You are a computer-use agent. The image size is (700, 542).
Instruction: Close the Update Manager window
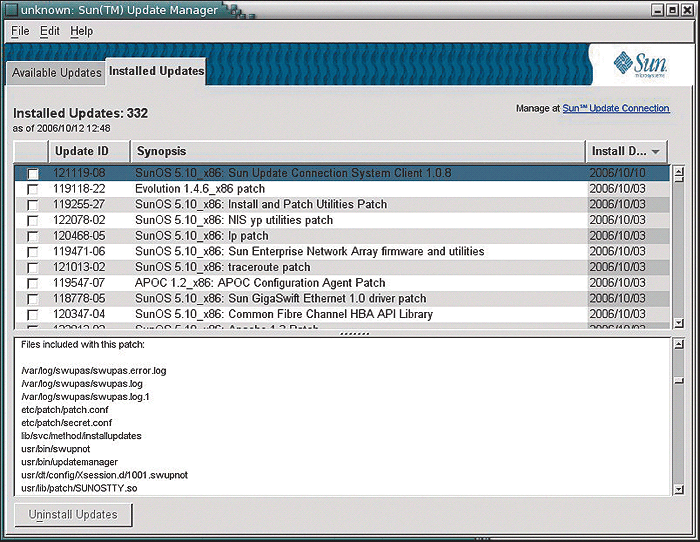(688, 10)
